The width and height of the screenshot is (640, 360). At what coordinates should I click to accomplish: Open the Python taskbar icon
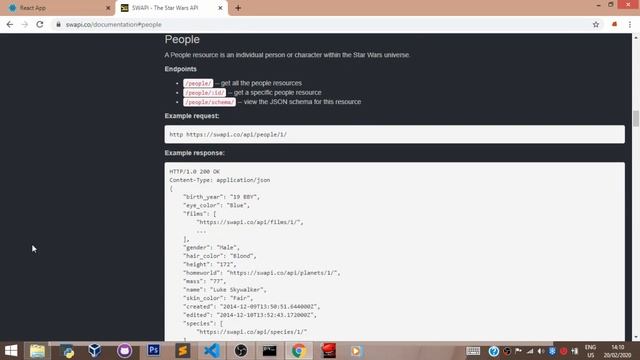(x=68, y=351)
